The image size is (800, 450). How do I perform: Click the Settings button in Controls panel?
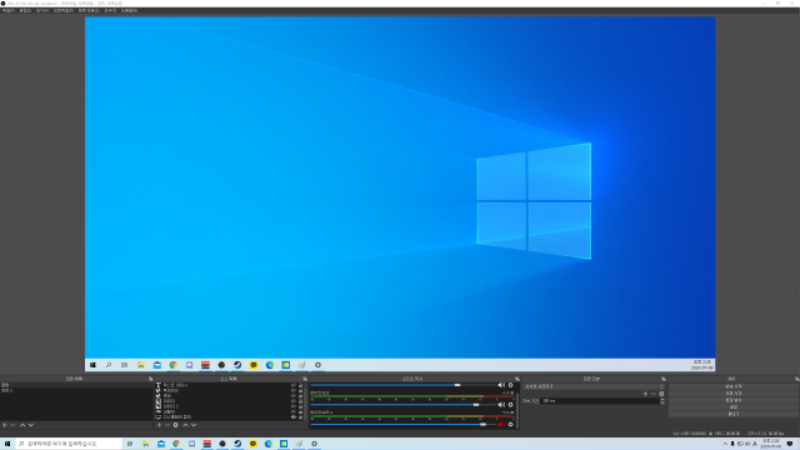tap(733, 407)
